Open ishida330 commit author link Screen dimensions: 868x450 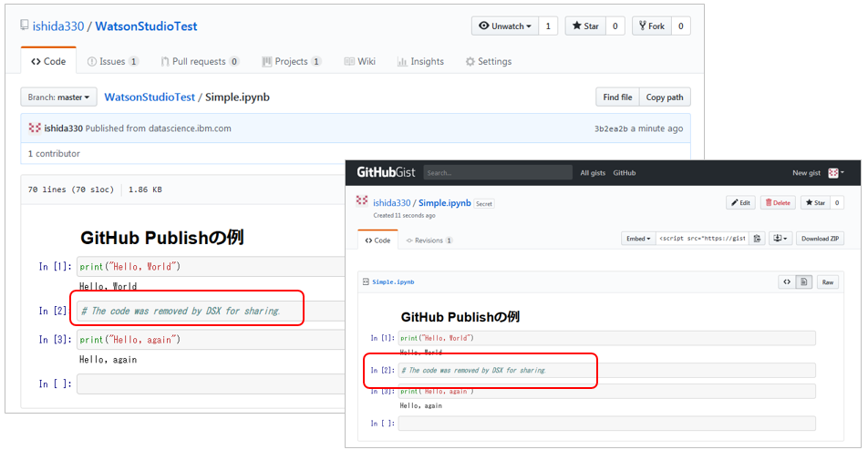coord(63,128)
